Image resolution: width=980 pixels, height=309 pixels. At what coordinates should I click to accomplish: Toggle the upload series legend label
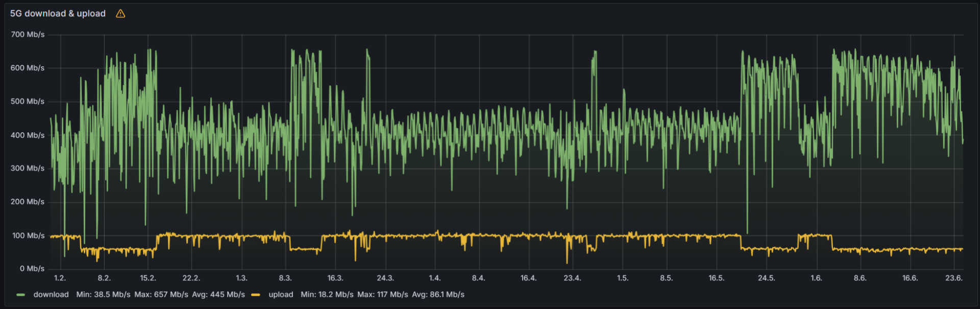[281, 295]
